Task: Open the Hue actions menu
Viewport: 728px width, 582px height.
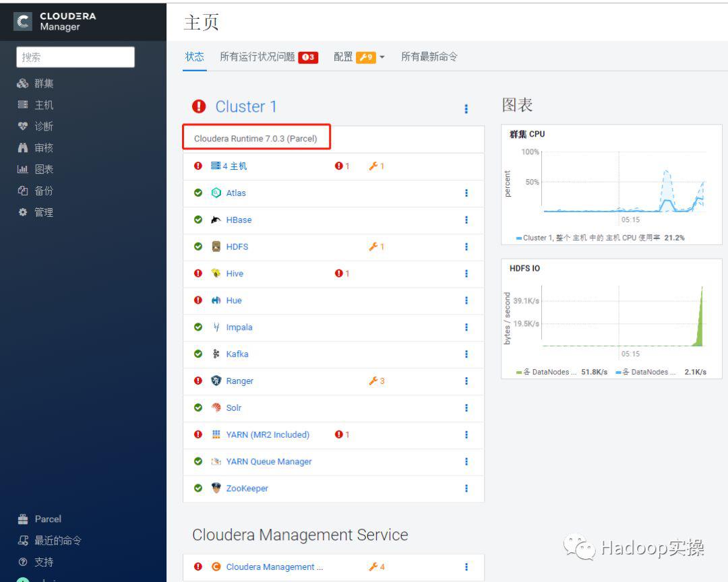Action: coord(466,300)
